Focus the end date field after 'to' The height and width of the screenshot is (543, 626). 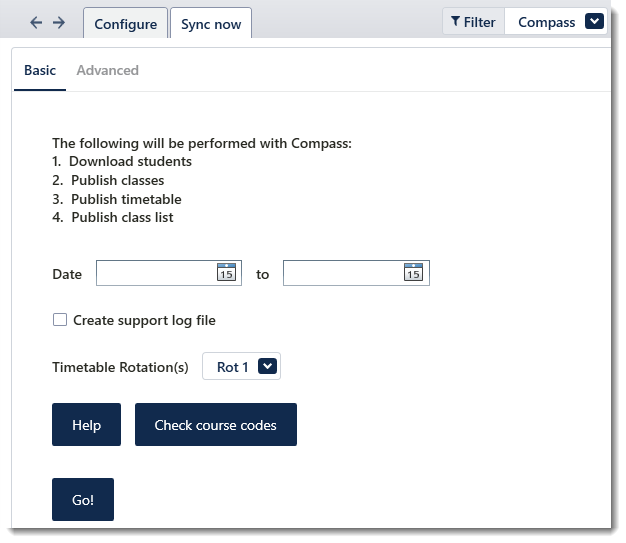click(342, 273)
